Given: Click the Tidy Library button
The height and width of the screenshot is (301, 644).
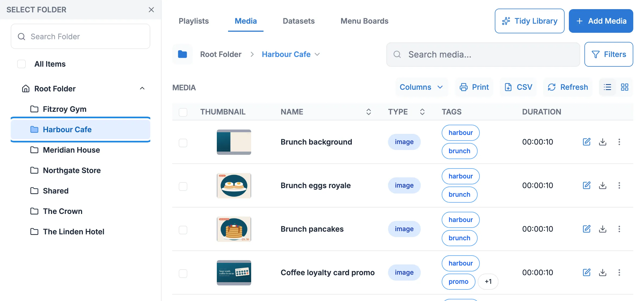Looking at the screenshot, I should (529, 21).
